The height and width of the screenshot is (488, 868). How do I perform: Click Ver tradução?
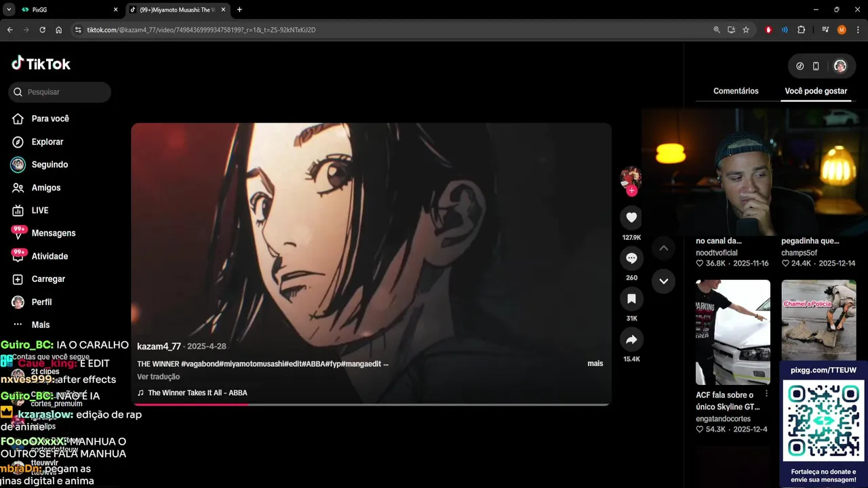[158, 377]
